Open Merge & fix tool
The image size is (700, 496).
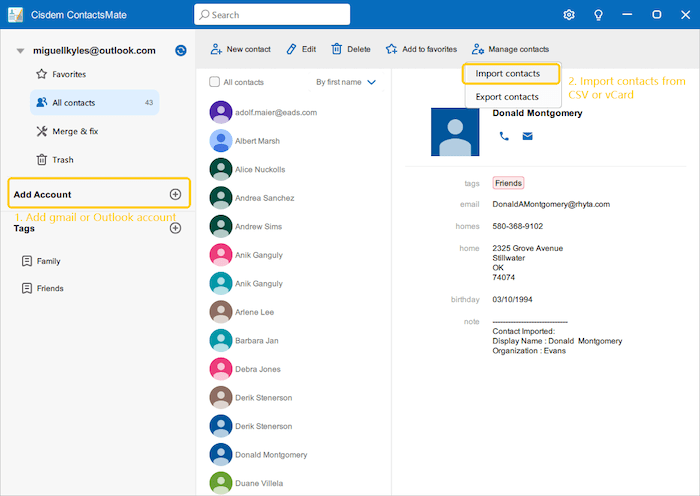coord(68,131)
